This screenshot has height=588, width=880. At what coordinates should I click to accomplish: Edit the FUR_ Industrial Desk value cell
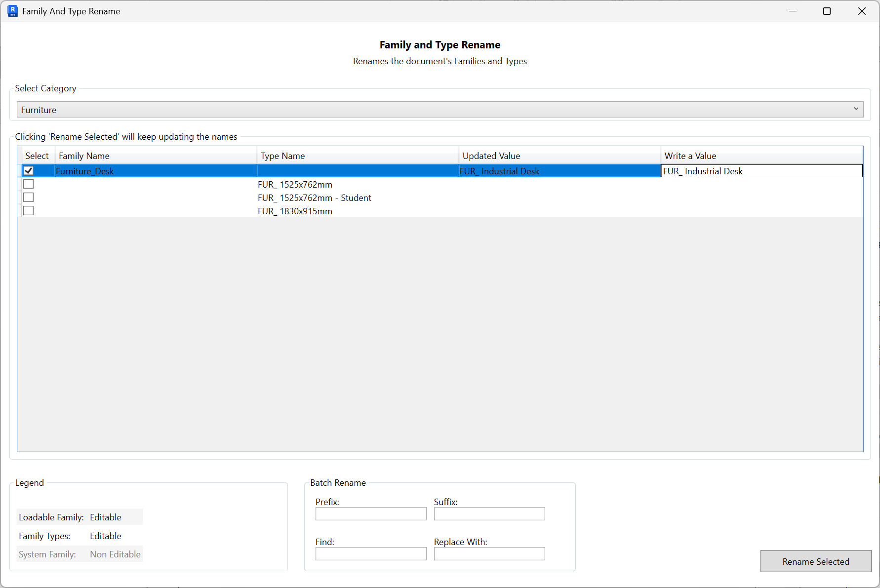(761, 171)
